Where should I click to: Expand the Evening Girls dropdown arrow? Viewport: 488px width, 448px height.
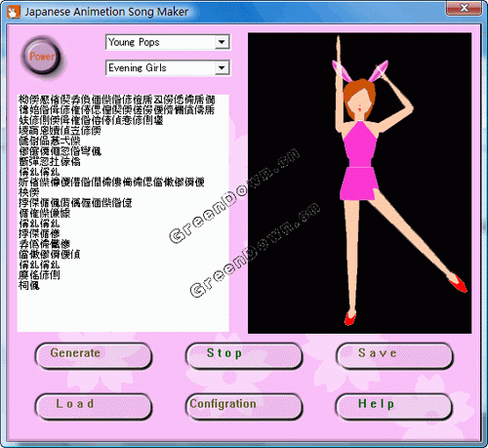pyautogui.click(x=222, y=67)
